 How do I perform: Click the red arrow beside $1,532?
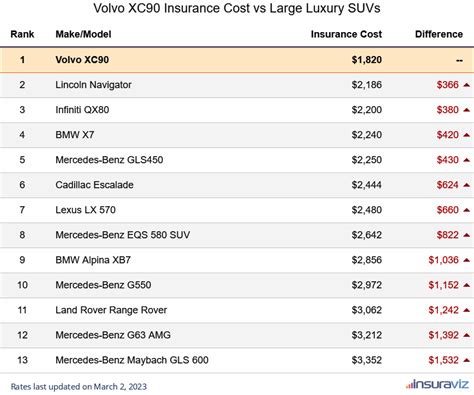pyautogui.click(x=466, y=360)
